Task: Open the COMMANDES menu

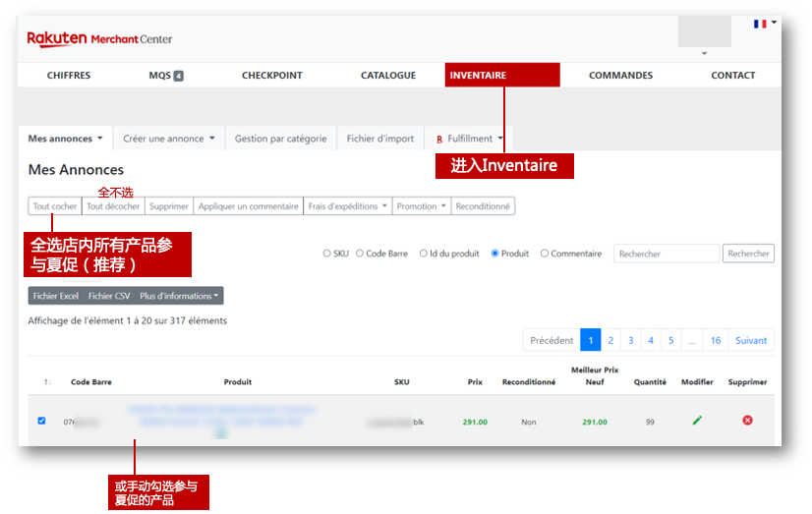Action: (x=620, y=76)
